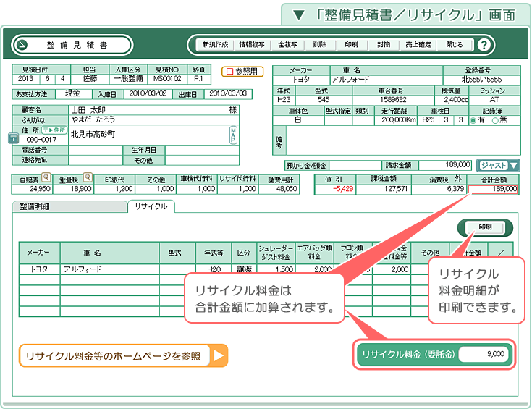
Task: Click the empty 電話番号 field
Action: [x=96, y=150]
